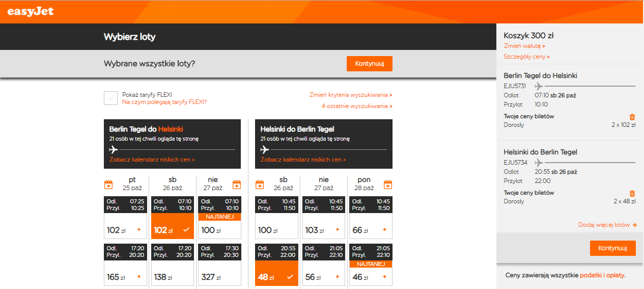This screenshot has height=289, width=644.
Task: Click the earlier-dates calendar icon for Berlin to Helsinki
Action: (108, 185)
